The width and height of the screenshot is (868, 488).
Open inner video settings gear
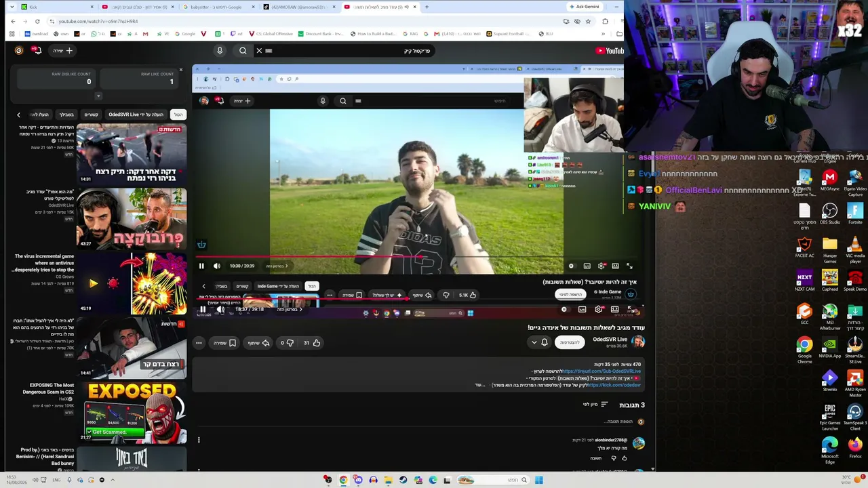coord(601,266)
